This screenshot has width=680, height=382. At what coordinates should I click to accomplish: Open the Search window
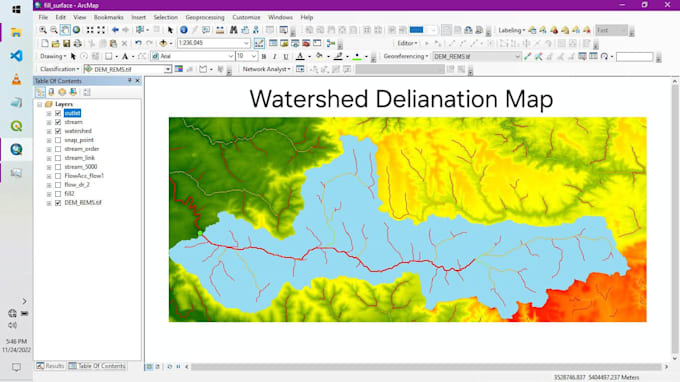tap(295, 43)
